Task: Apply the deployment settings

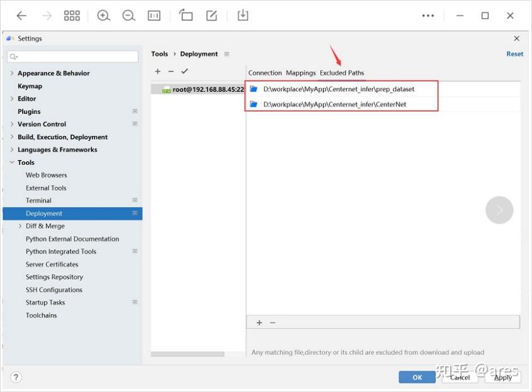Action: coord(502,378)
